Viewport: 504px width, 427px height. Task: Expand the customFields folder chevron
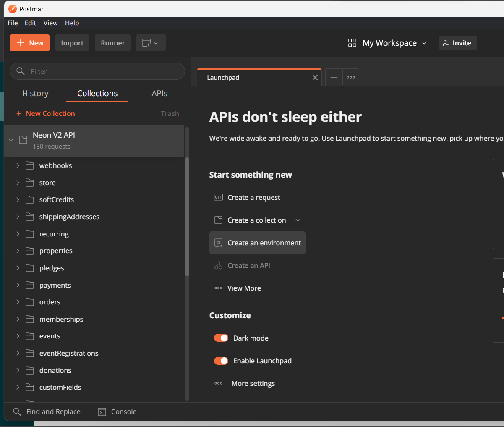click(18, 387)
